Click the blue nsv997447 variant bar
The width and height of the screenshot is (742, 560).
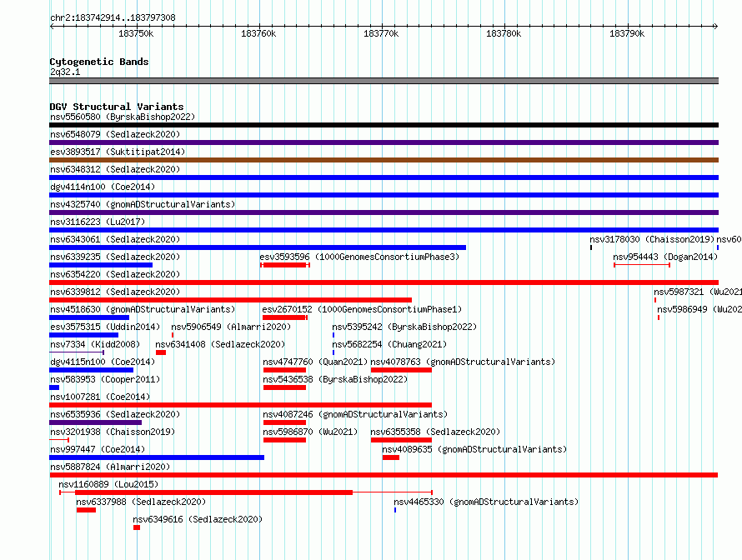(157, 457)
